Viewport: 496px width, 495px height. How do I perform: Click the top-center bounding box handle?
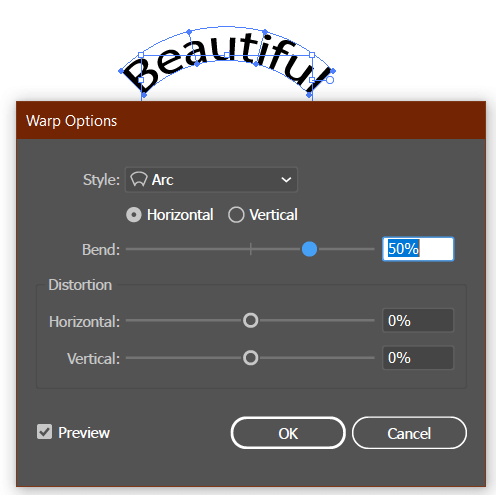pos(227,55)
